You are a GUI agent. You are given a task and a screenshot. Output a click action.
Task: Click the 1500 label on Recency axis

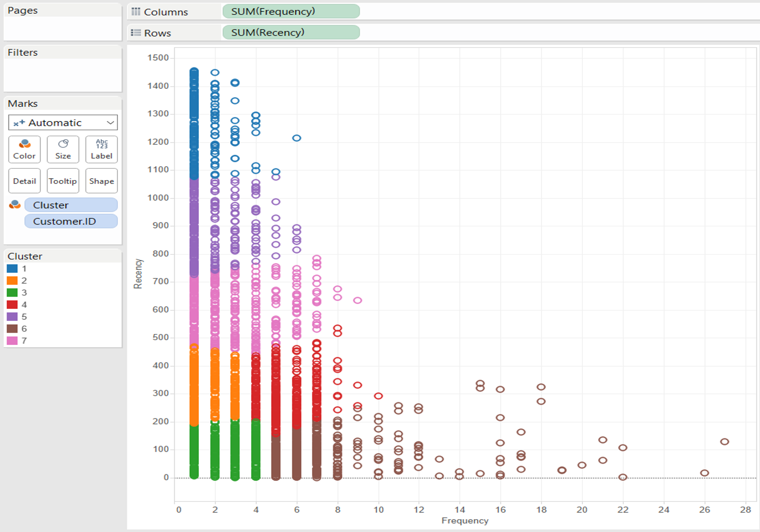click(x=158, y=58)
